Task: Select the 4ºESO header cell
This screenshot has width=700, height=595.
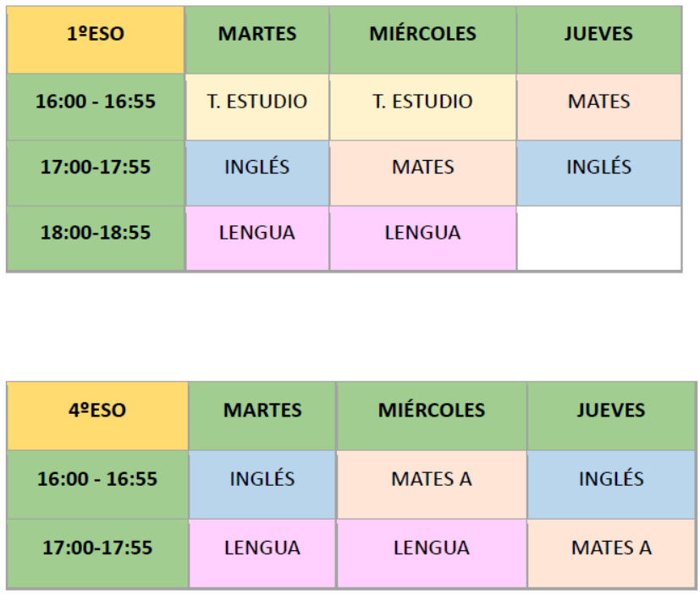Action: click(97, 410)
